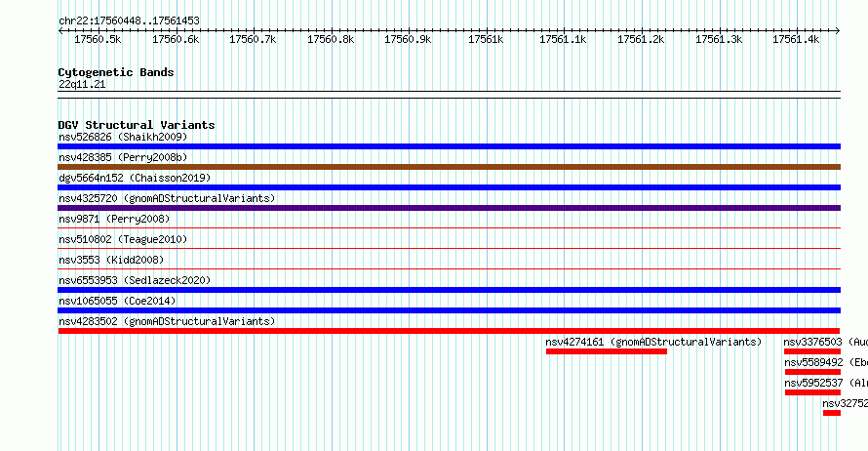
Task: Click the 17560.7k ruler tick label
Action: coord(253,39)
